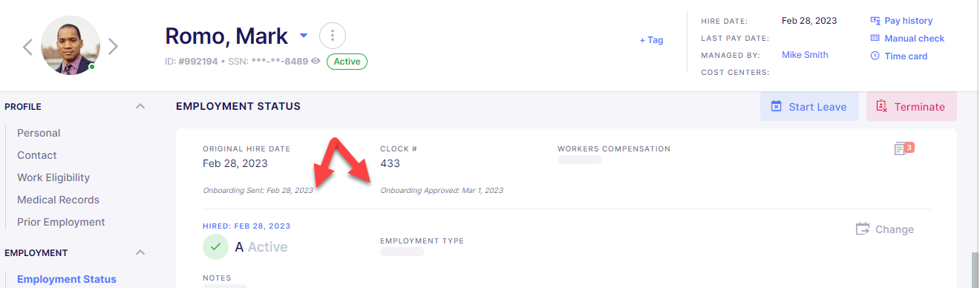This screenshot has height=288, width=980.
Task: Click the Pay history icon
Action: (x=875, y=21)
